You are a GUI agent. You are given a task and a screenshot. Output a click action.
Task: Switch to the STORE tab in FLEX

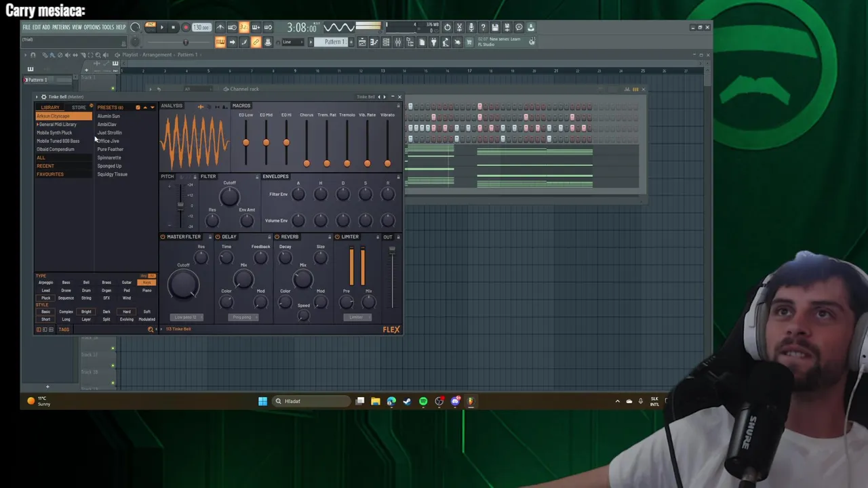click(x=79, y=107)
